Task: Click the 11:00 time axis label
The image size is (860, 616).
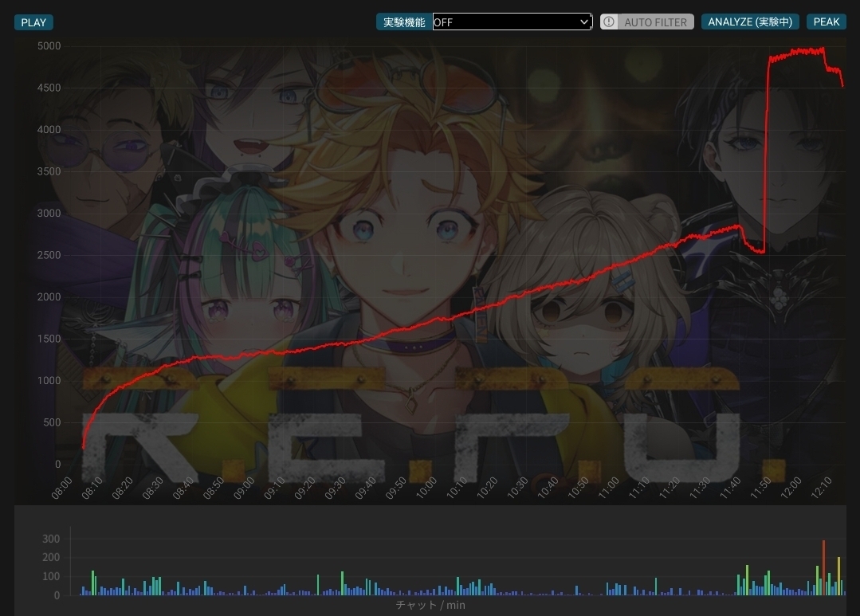Action: (608, 488)
